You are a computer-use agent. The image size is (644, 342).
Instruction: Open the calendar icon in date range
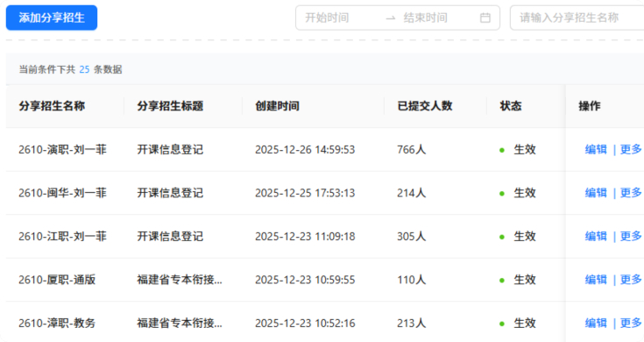click(485, 18)
